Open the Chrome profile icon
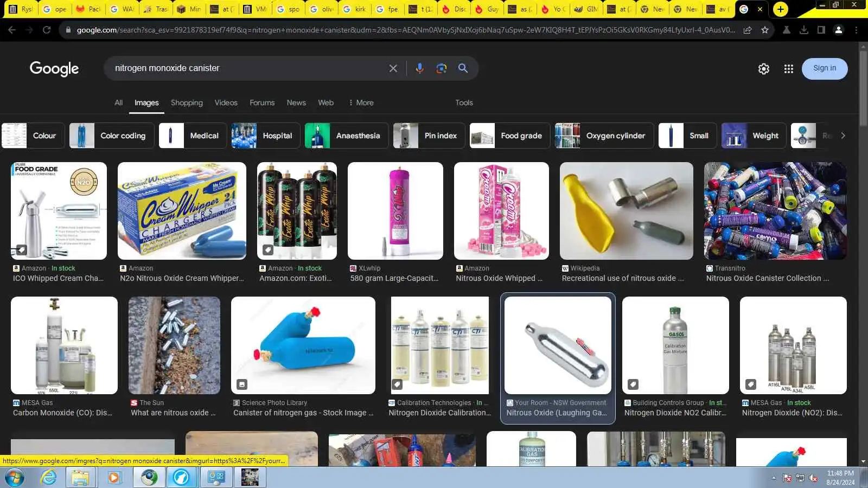868x488 pixels. pyautogui.click(x=839, y=30)
